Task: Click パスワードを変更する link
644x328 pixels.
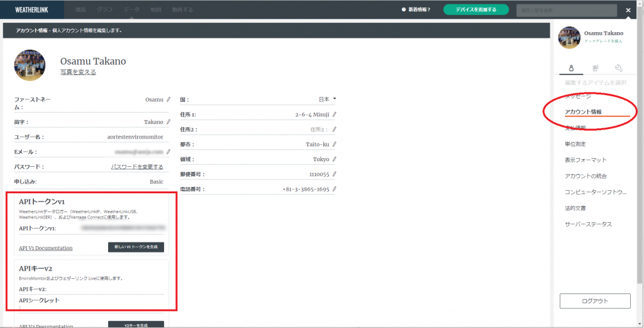Action: [x=137, y=166]
